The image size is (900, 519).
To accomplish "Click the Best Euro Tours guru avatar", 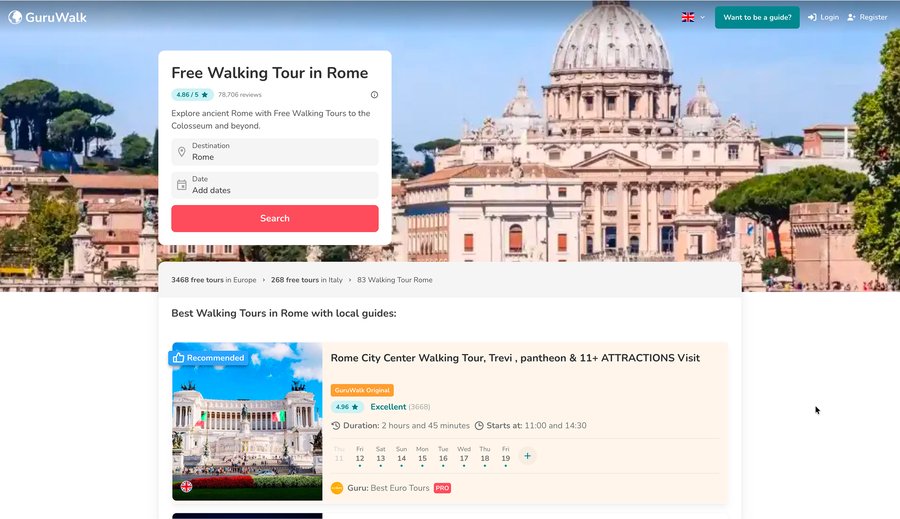I will click(x=337, y=488).
